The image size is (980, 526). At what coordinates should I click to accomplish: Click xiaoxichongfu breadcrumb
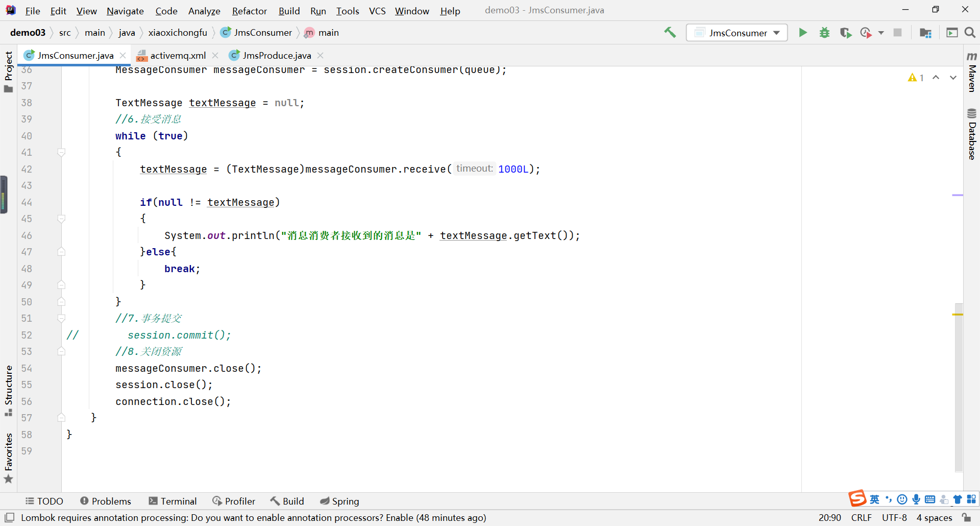coord(178,33)
